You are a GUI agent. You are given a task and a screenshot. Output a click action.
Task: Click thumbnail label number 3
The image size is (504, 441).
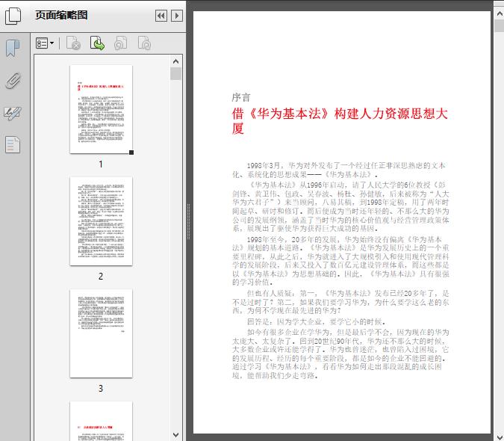(101, 389)
